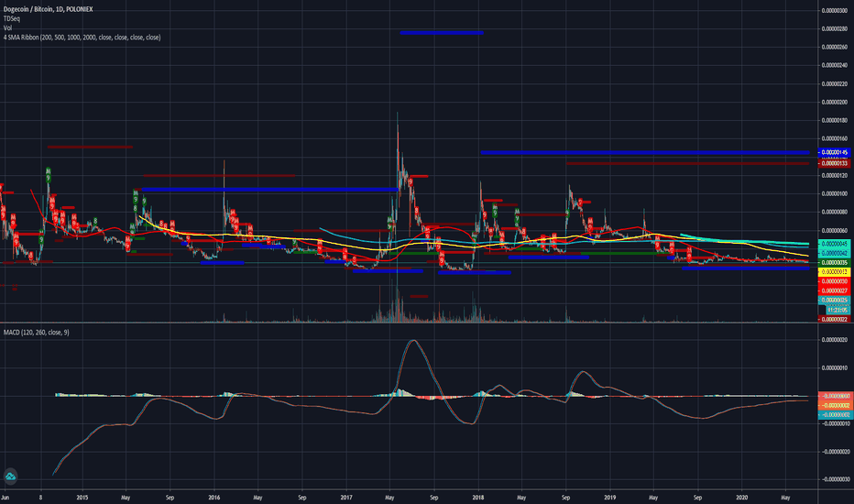Click the orange MACD value tag
Image resolution: width=854 pixels, height=504 pixels.
tap(834, 405)
